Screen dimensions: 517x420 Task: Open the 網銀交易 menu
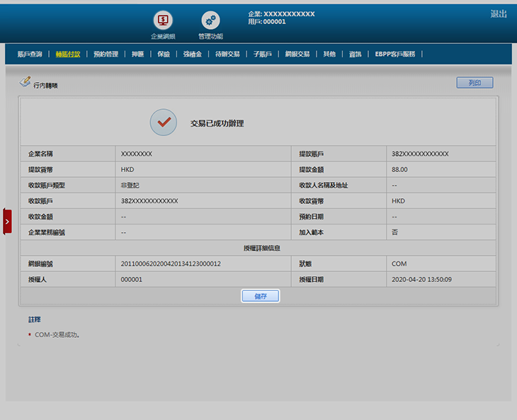tap(297, 54)
